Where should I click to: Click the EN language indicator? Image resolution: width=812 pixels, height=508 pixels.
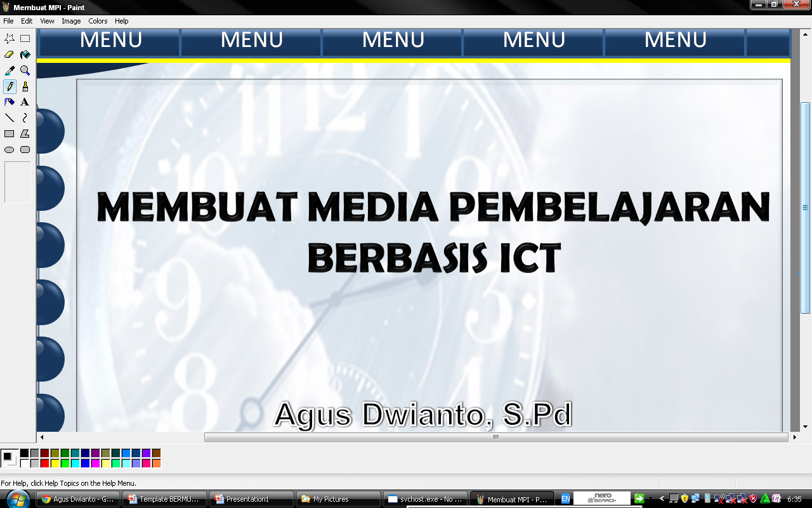(x=565, y=499)
